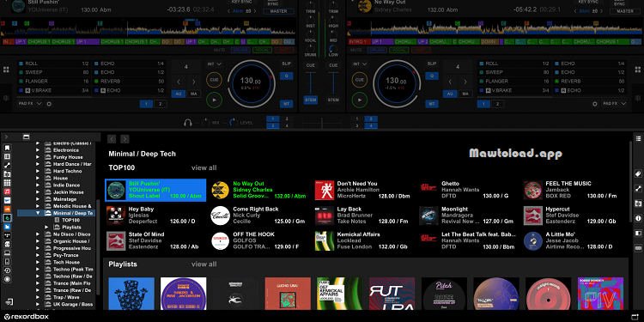
Task: Select TOP100 under Minimal / Deep Tech
Action: coord(70,220)
